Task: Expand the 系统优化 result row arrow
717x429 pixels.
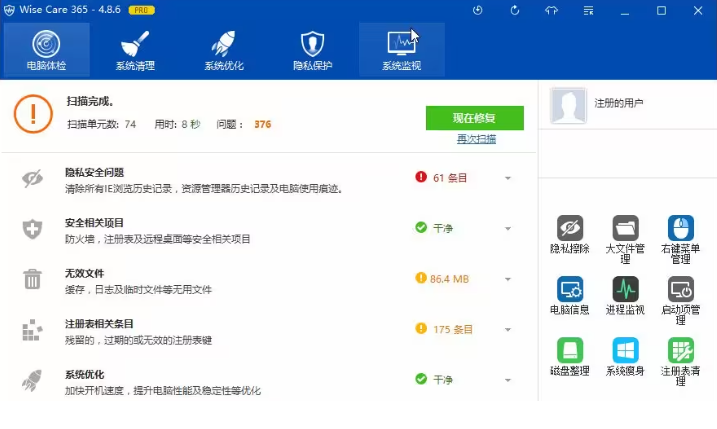Action: 508,380
